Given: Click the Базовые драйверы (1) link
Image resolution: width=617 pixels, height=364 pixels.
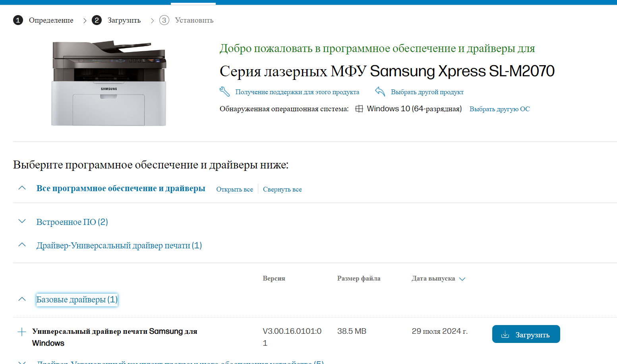Looking at the screenshot, I should tap(77, 299).
